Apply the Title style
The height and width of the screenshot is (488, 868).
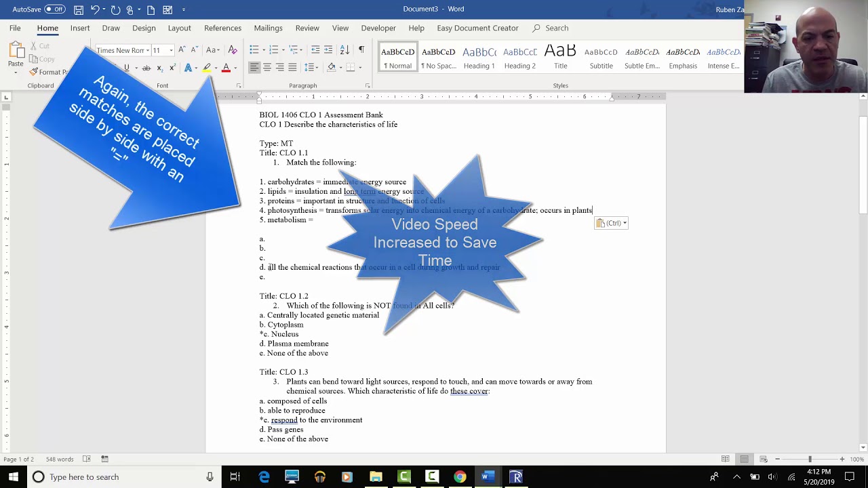pos(560,58)
